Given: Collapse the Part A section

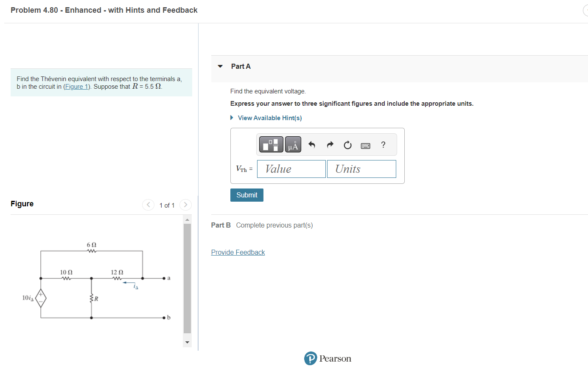Looking at the screenshot, I should 220,66.
